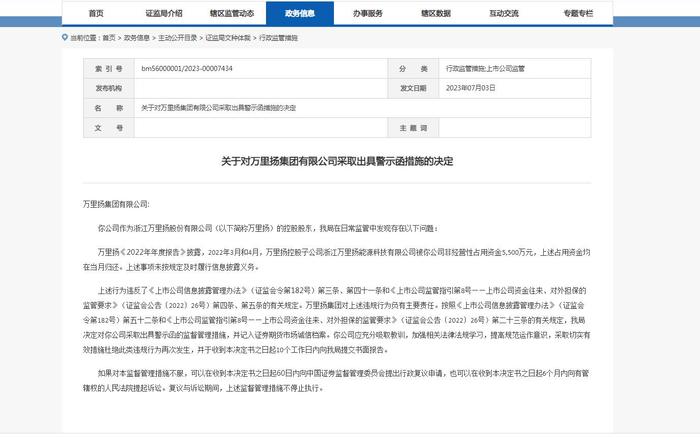Click paragraph beginning 如果对本监督管理措施不服

coord(337,381)
